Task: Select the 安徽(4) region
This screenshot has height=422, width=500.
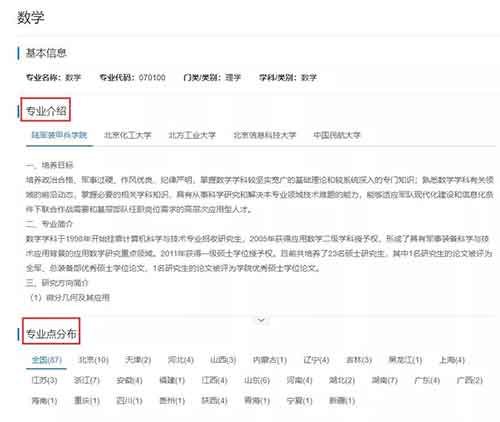Action: pos(129,380)
